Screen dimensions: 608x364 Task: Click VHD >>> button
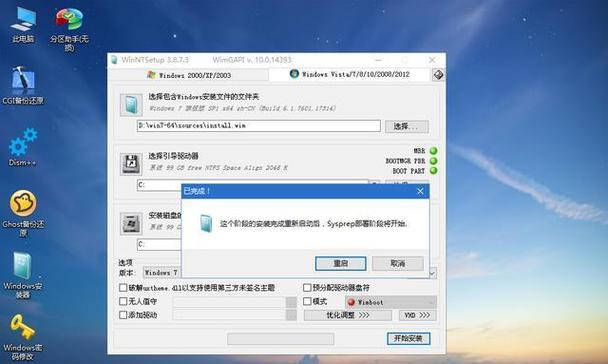417,316
